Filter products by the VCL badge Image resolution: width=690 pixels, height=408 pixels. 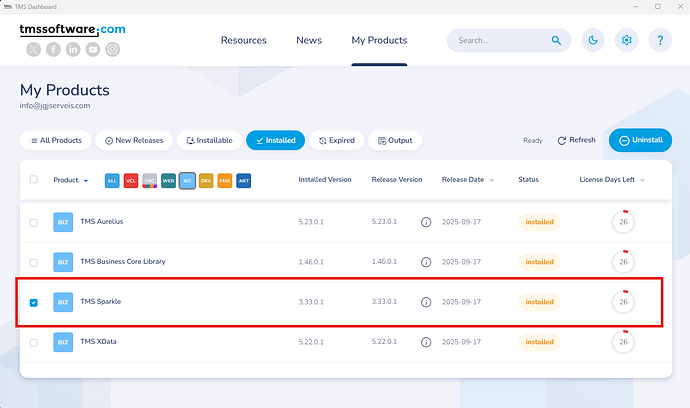[x=131, y=180]
